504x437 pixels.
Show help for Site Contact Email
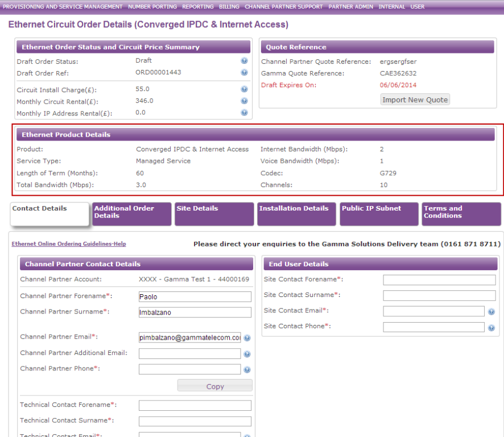point(491,312)
